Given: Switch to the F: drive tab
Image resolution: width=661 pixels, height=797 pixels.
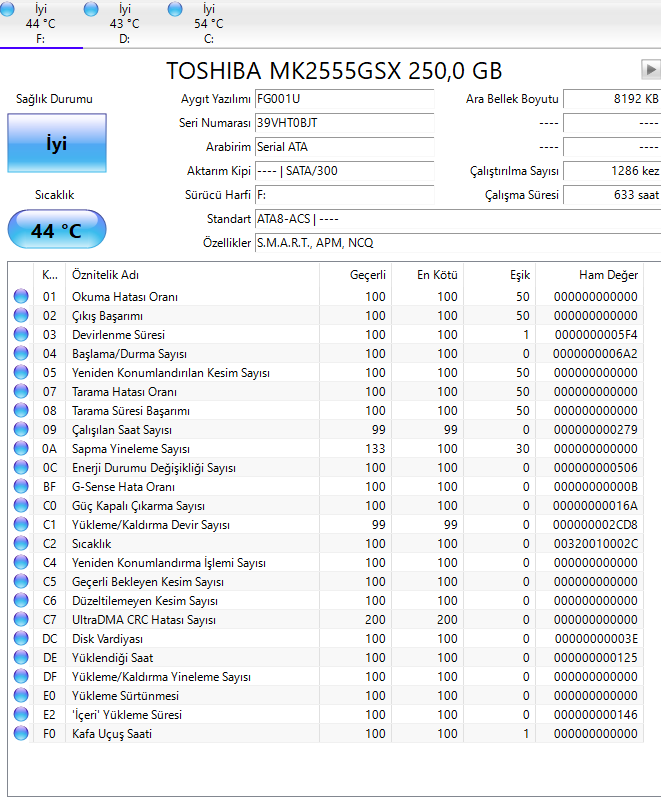Looking at the screenshot, I should click(x=41, y=23).
